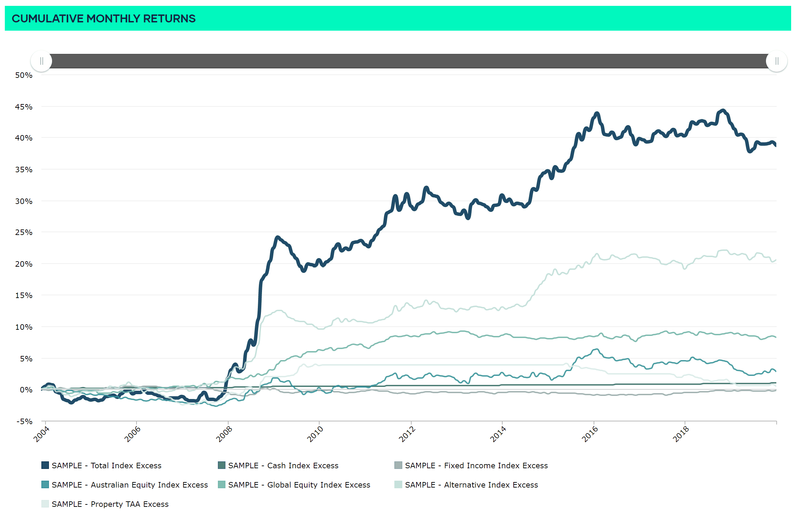Click the Australian Equity Index Excess swatch
The width and height of the screenshot is (797, 532).
[x=45, y=484]
